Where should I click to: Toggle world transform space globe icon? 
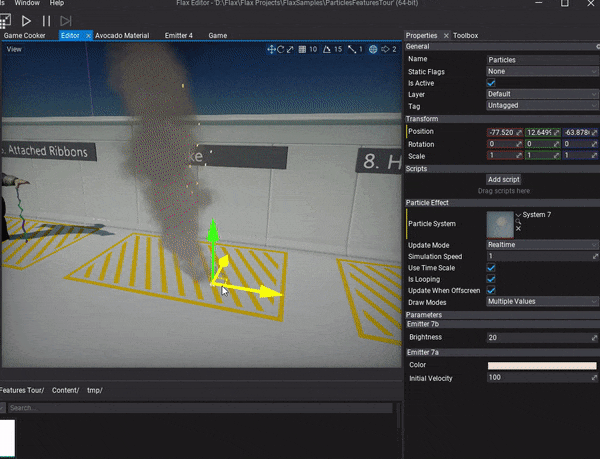point(373,49)
